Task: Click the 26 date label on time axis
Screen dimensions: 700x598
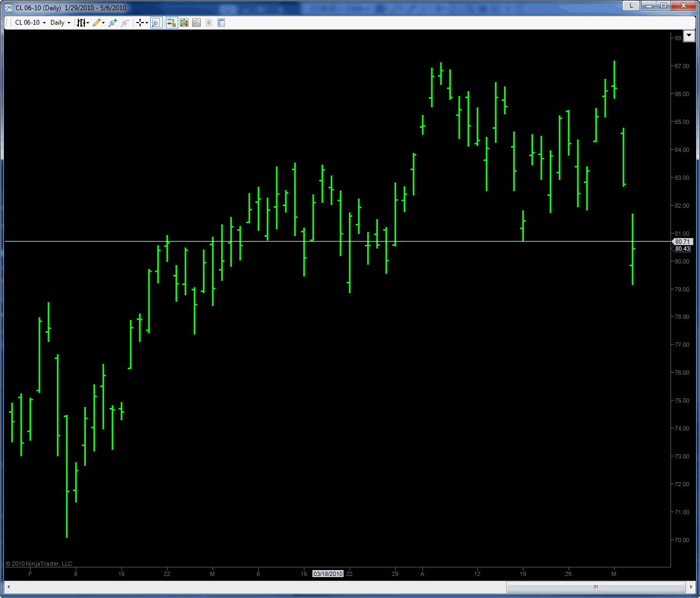Action: pos(568,574)
